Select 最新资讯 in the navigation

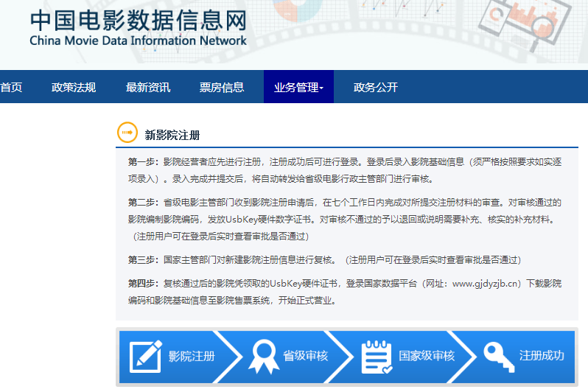point(148,87)
